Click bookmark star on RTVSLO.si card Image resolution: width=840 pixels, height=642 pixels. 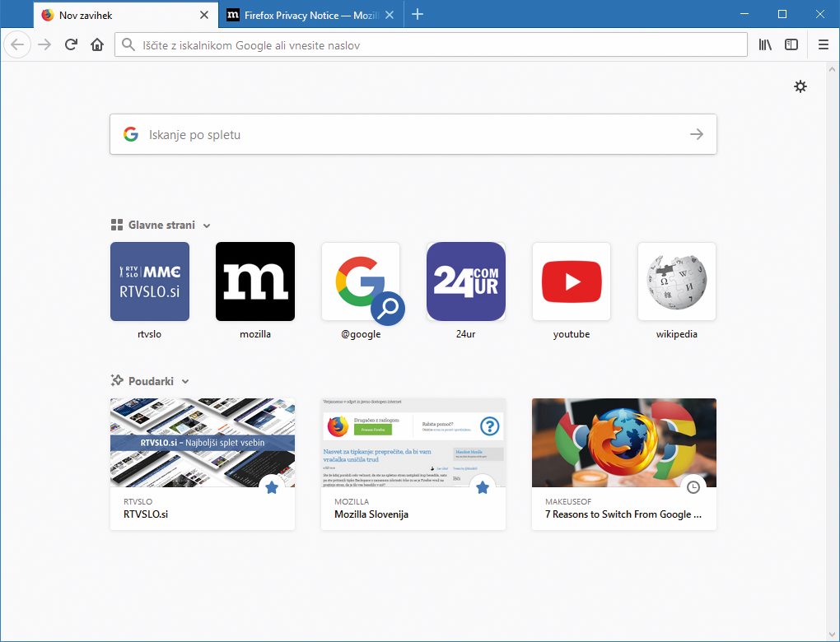(272, 487)
